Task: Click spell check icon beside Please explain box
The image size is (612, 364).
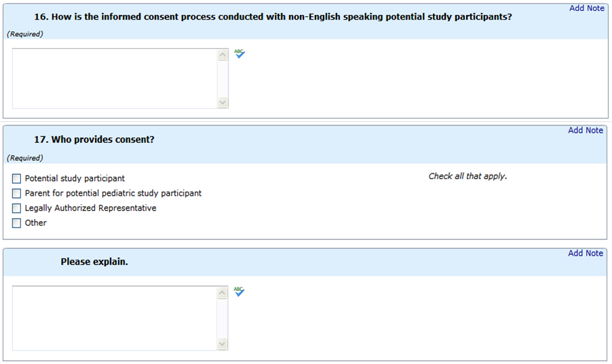Action: (x=239, y=291)
